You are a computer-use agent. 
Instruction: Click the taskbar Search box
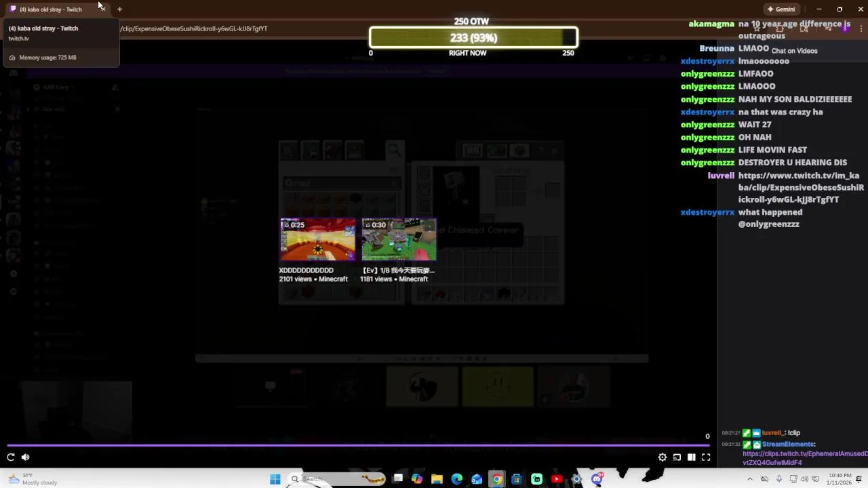(336, 479)
